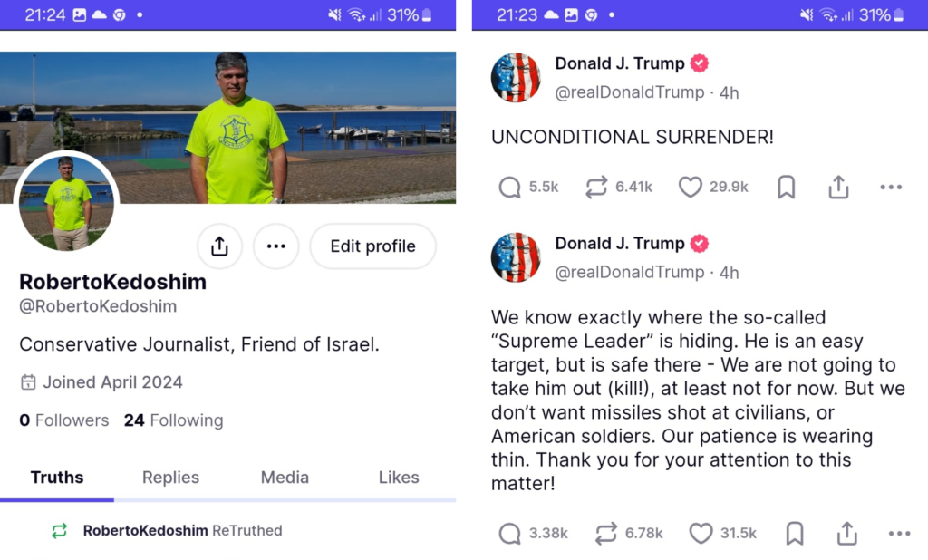Select the Likes tab
Viewport: 928px width, 560px height.
click(x=399, y=478)
